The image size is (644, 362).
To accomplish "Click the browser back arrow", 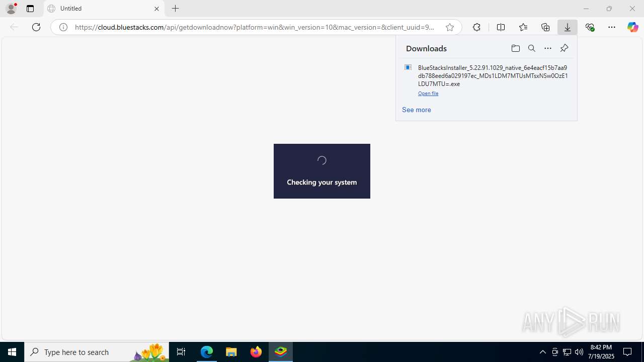I will coord(14,27).
